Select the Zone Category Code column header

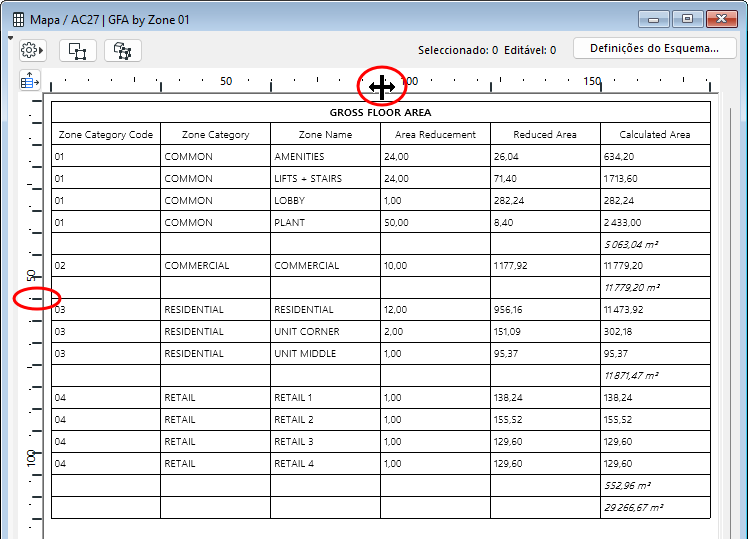click(106, 135)
